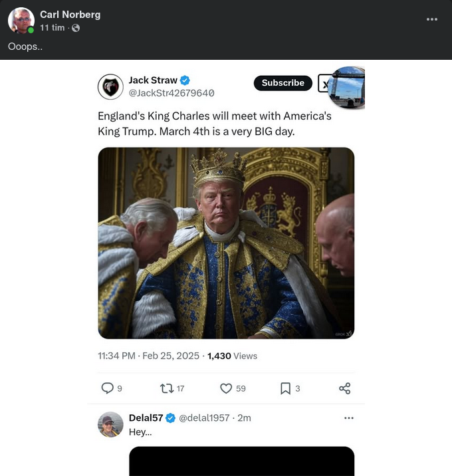The image size is (452, 476).
Task: Open Carl Norberg post options menu
Action: tap(432, 19)
